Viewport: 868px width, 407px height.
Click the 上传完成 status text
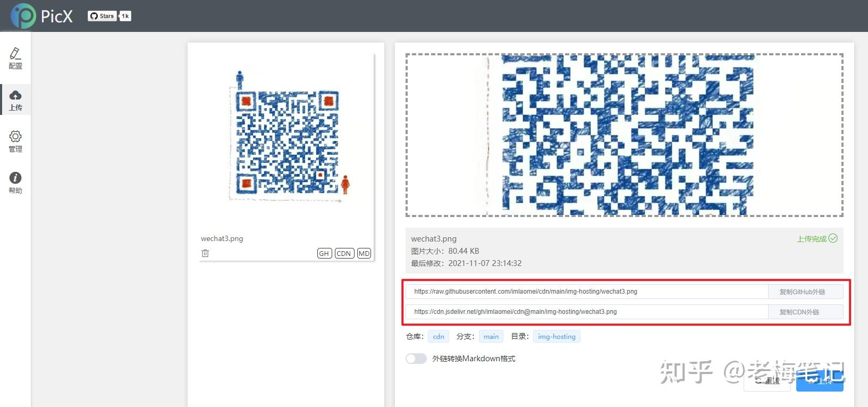pyautogui.click(x=812, y=239)
